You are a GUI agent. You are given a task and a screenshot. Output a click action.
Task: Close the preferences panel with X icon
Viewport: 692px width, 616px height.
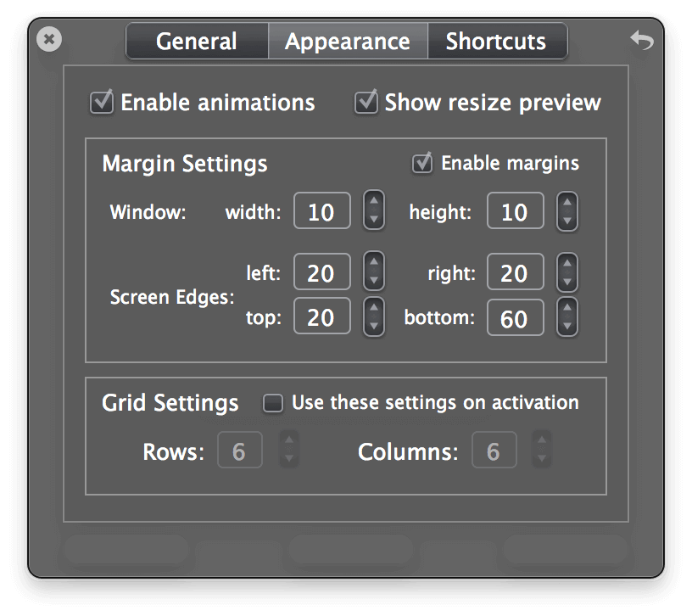(49, 39)
